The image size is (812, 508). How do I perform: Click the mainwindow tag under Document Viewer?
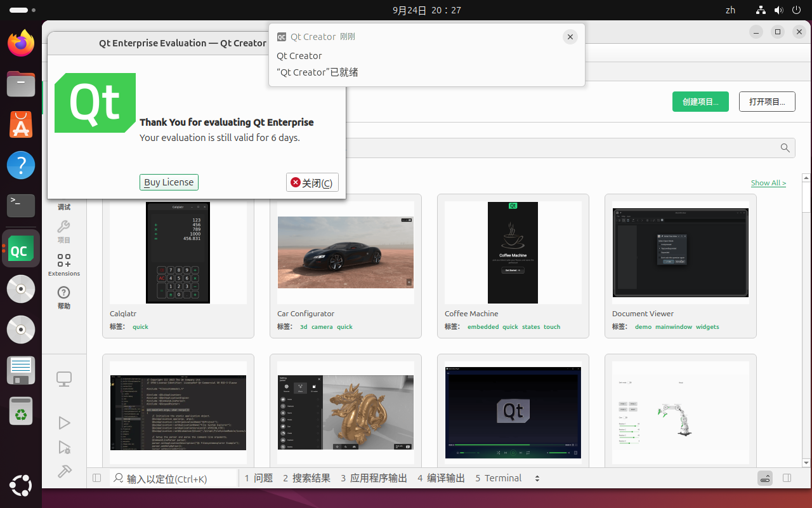tap(674, 327)
